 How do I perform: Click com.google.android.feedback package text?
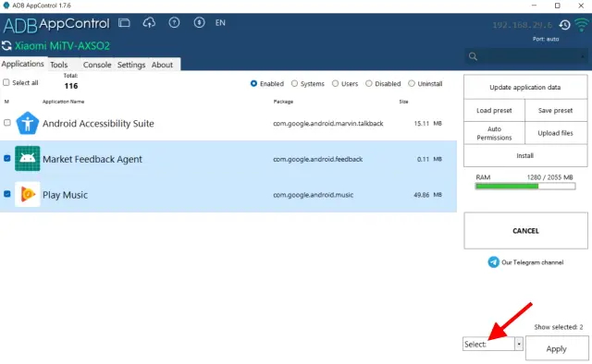point(318,159)
